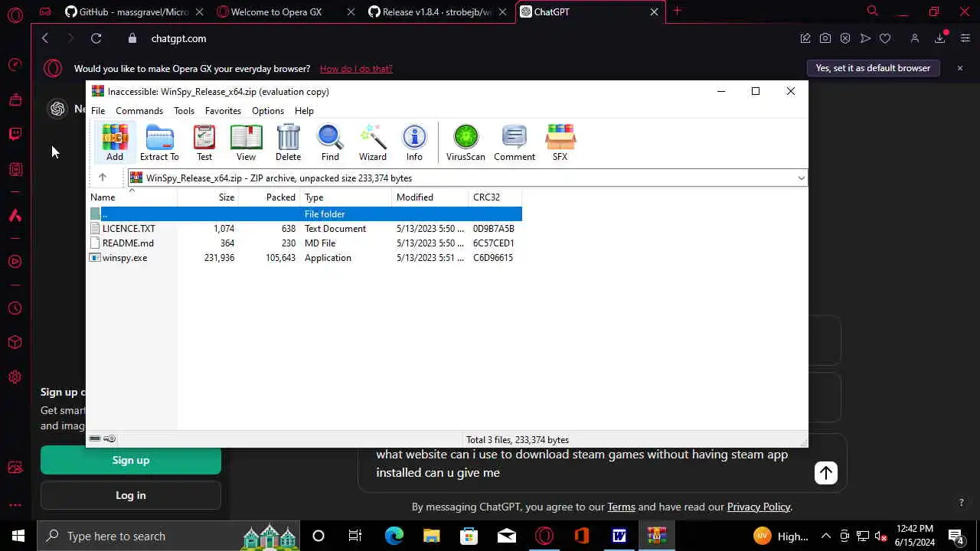Image resolution: width=980 pixels, height=551 pixels.
Task: Add a Comment to the archive
Action: click(x=514, y=142)
